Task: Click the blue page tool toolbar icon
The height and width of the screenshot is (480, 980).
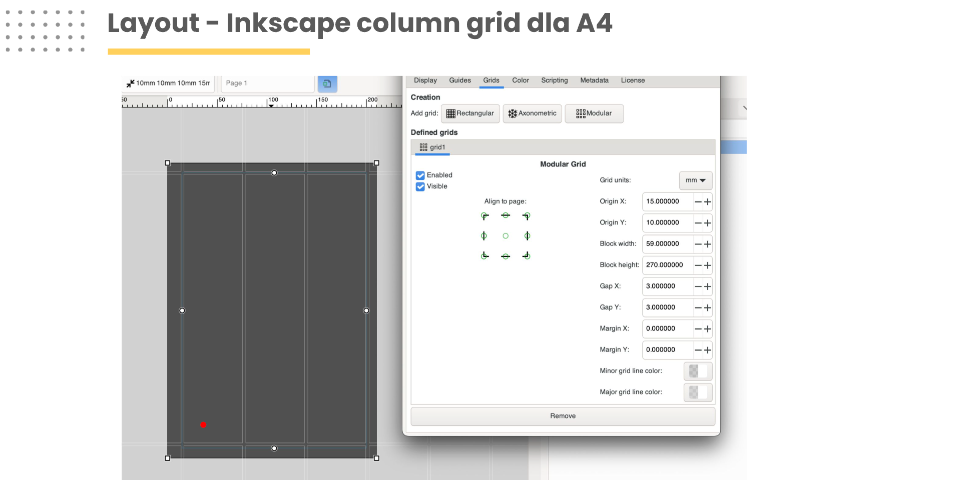Action: click(x=327, y=83)
